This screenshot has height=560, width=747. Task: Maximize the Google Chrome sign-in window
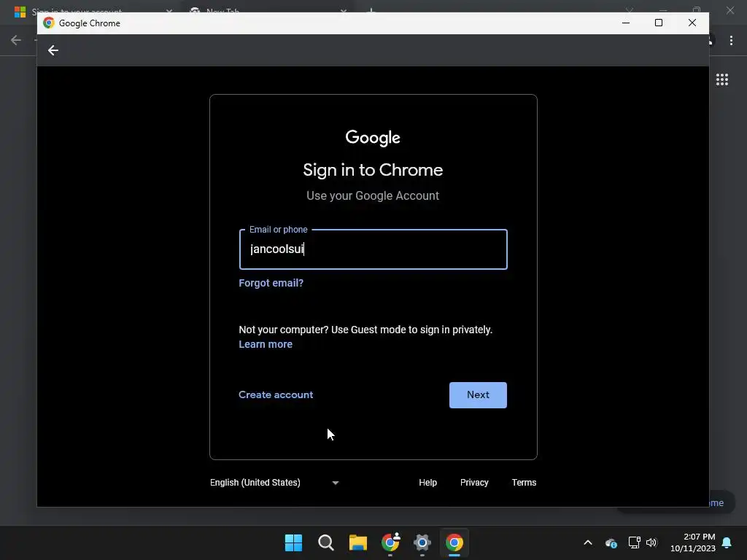659,23
